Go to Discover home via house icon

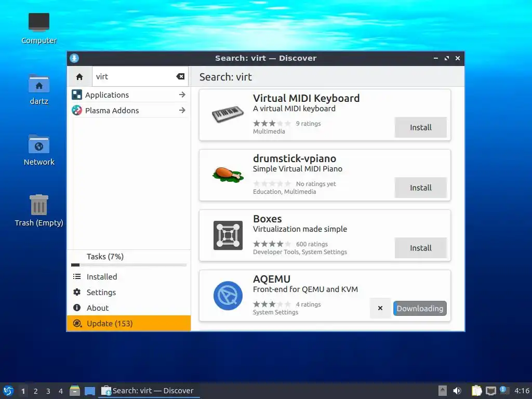(79, 77)
